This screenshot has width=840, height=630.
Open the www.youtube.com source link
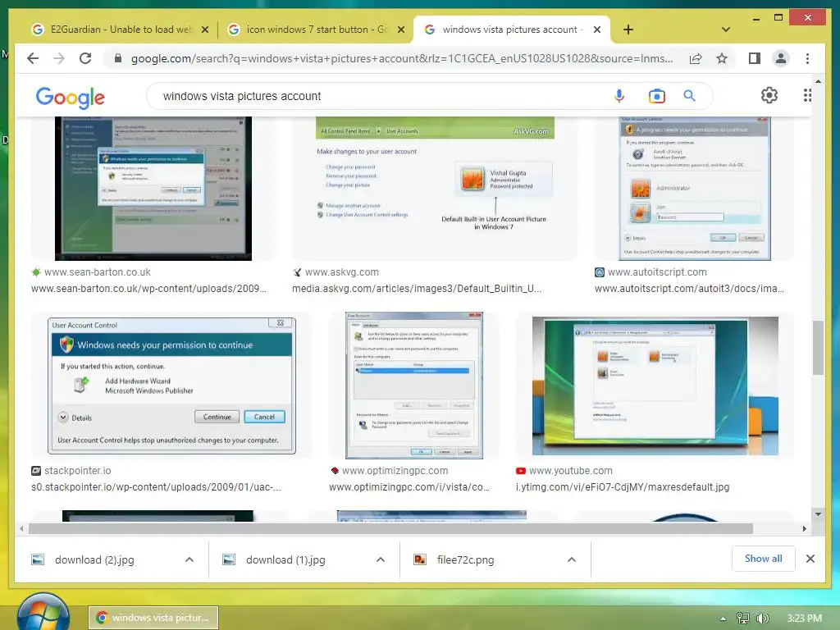pos(571,470)
